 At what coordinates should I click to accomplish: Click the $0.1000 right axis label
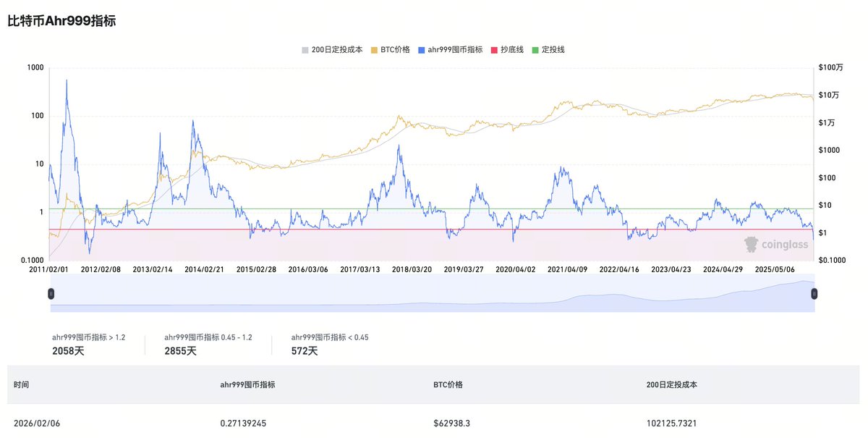click(x=833, y=260)
